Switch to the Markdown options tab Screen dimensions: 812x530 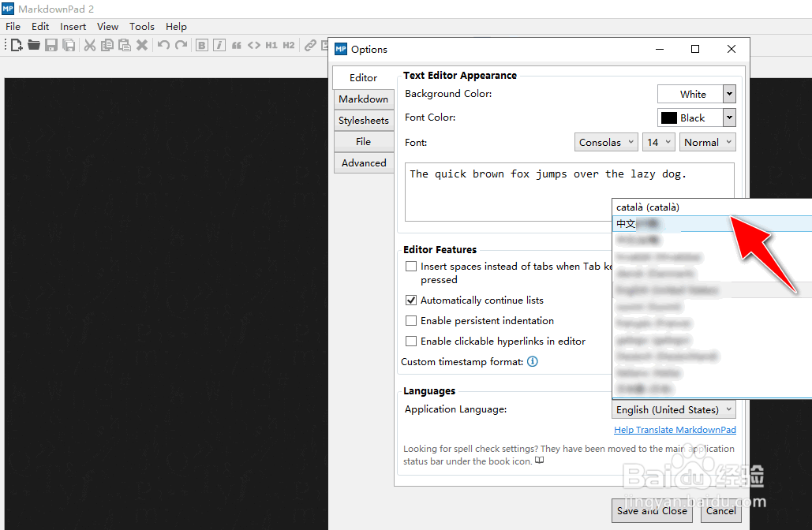point(364,99)
